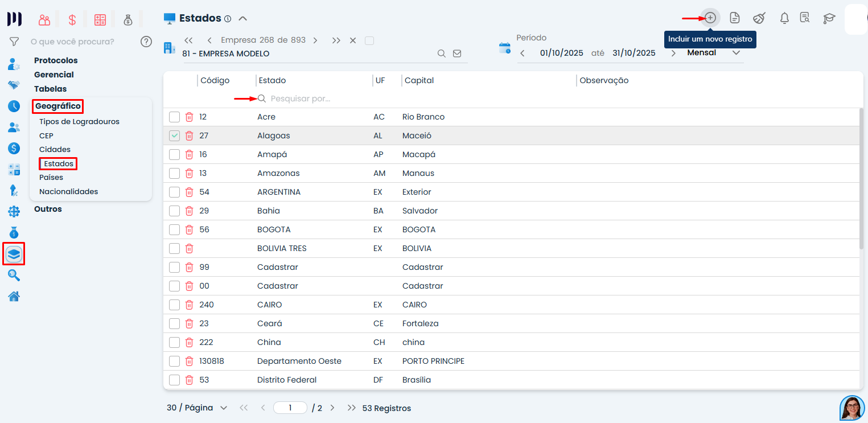Click the info icon next to the Estados title
Image resolution: width=868 pixels, height=423 pixels.
tap(228, 19)
